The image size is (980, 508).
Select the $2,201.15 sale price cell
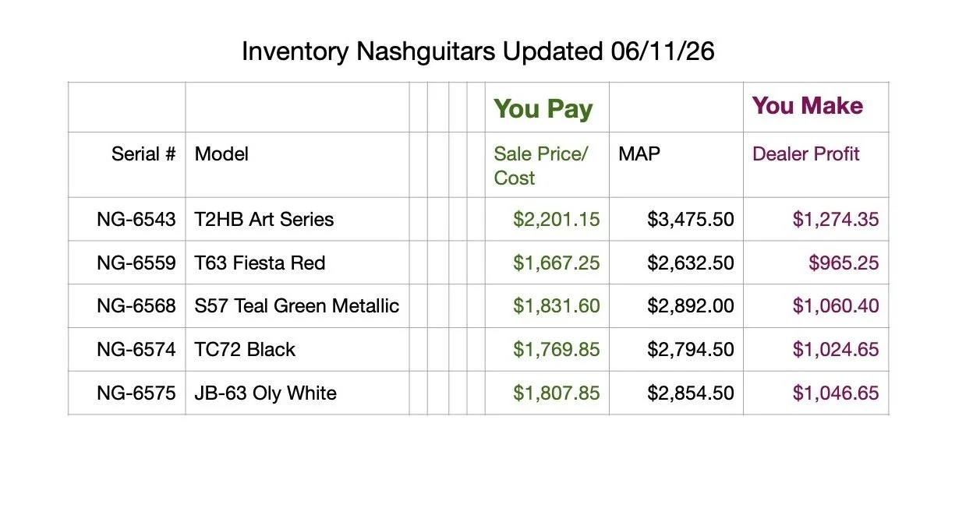(547, 219)
